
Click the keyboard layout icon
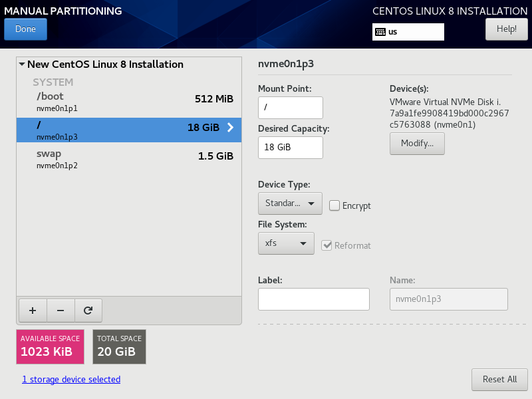[x=380, y=32]
